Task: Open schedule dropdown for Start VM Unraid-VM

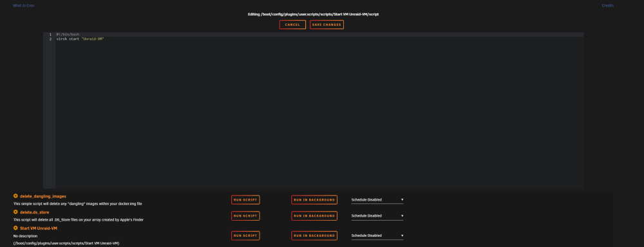Action: [377, 235]
